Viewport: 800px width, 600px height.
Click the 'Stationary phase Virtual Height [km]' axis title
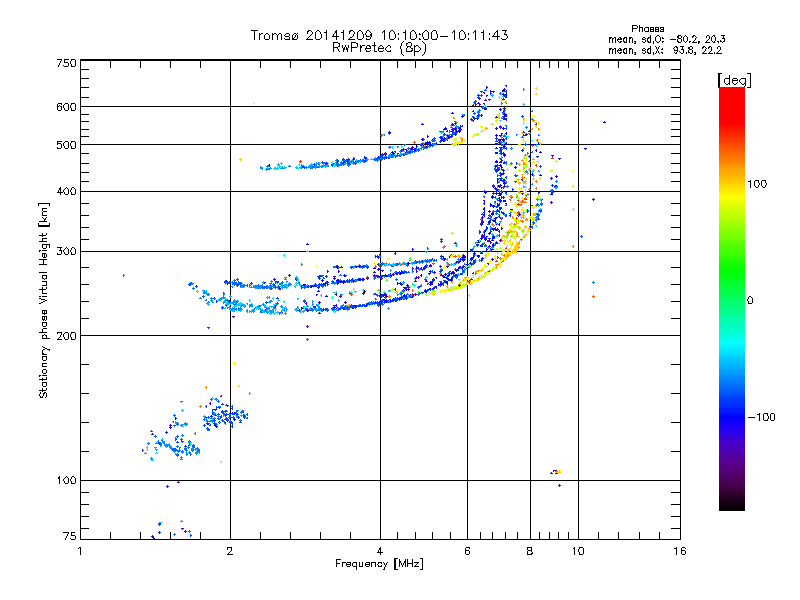tap(44, 301)
